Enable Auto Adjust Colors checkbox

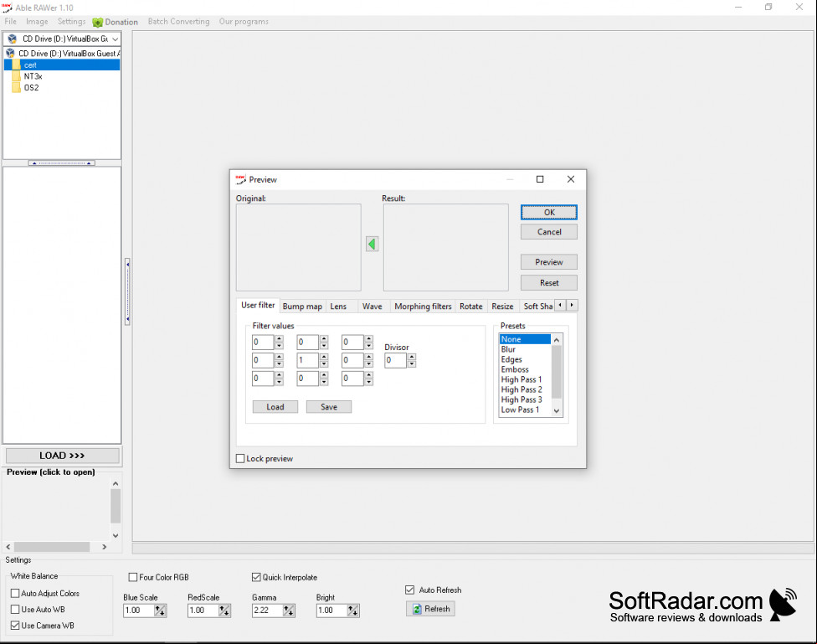pos(15,594)
